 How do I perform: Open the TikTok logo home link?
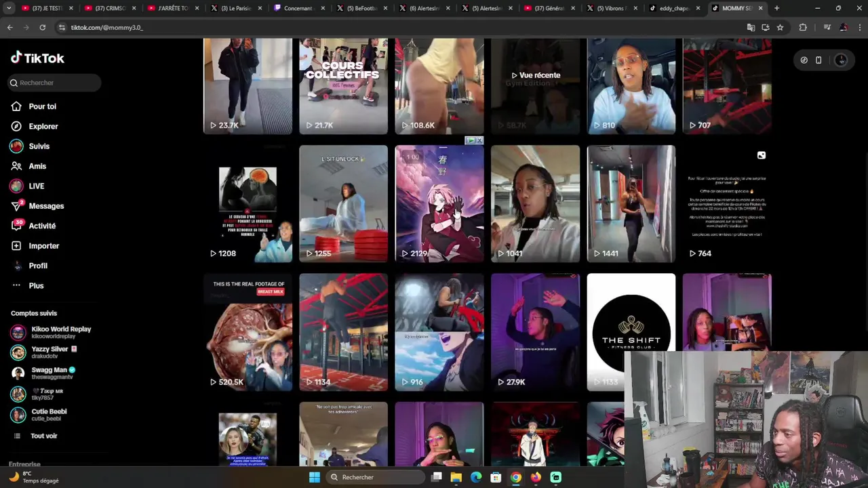point(37,58)
